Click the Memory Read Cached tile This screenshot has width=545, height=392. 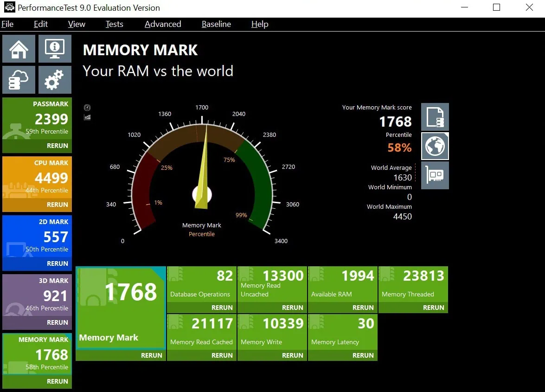(201, 332)
